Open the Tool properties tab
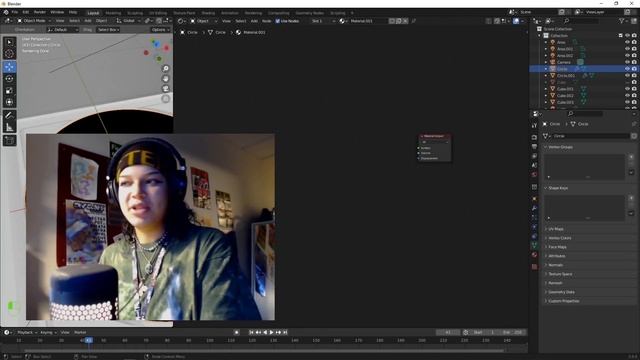The image size is (640, 360). point(534,125)
